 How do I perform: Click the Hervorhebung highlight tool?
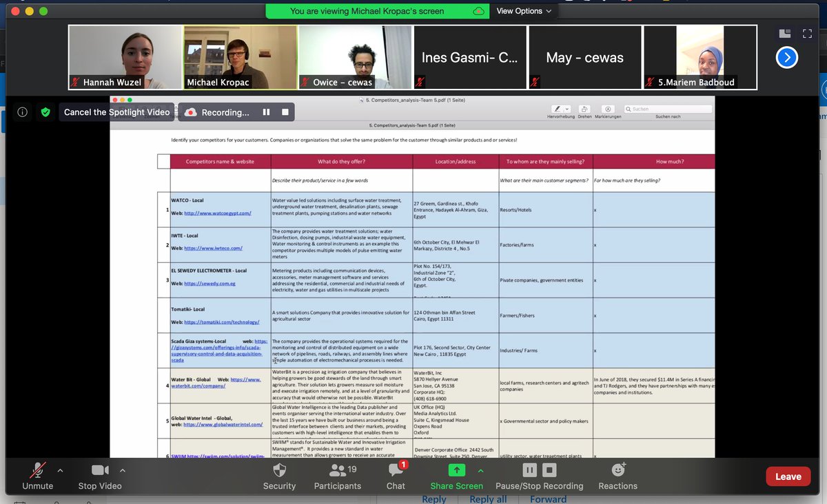tap(557, 109)
